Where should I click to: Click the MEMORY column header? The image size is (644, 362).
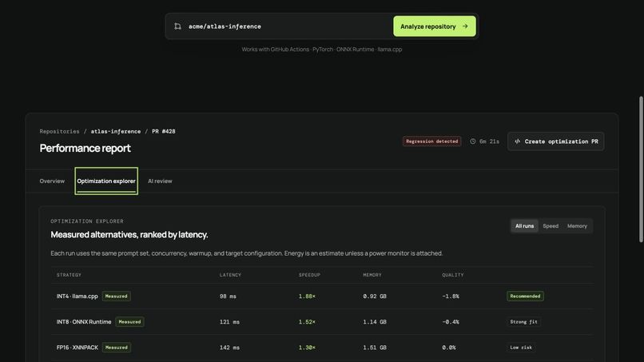tap(372, 275)
